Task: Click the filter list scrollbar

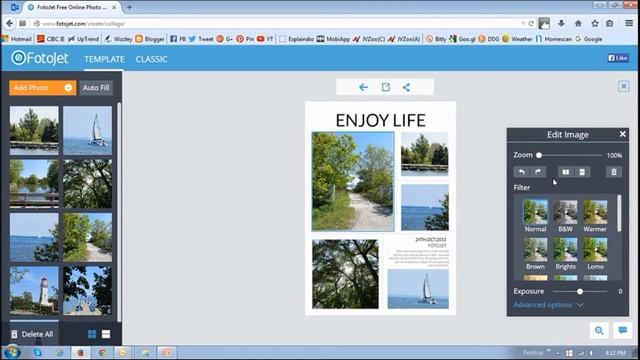Action: tap(619, 213)
